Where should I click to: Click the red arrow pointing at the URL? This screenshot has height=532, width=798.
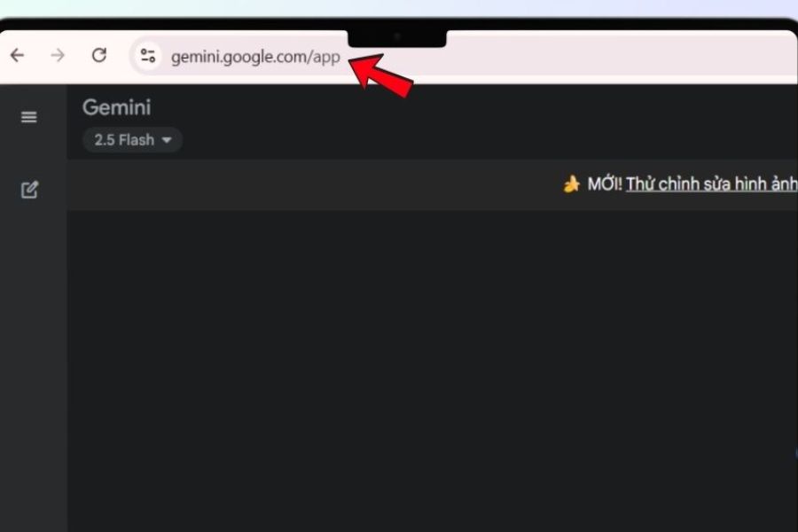[380, 76]
